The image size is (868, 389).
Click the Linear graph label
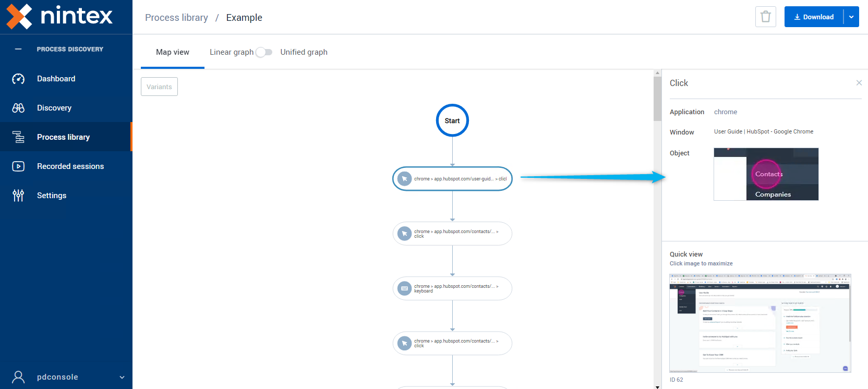[232, 52]
